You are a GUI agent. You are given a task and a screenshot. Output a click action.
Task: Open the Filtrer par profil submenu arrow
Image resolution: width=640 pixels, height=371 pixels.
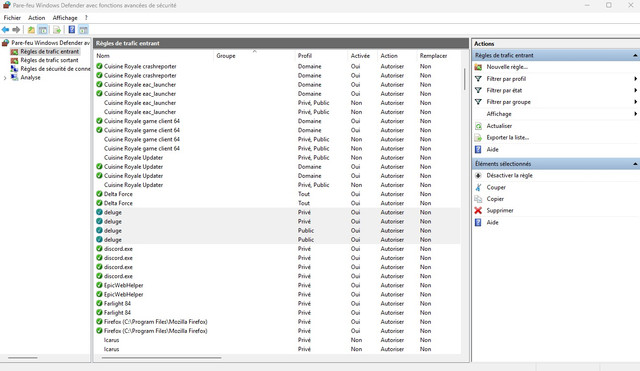(x=636, y=79)
